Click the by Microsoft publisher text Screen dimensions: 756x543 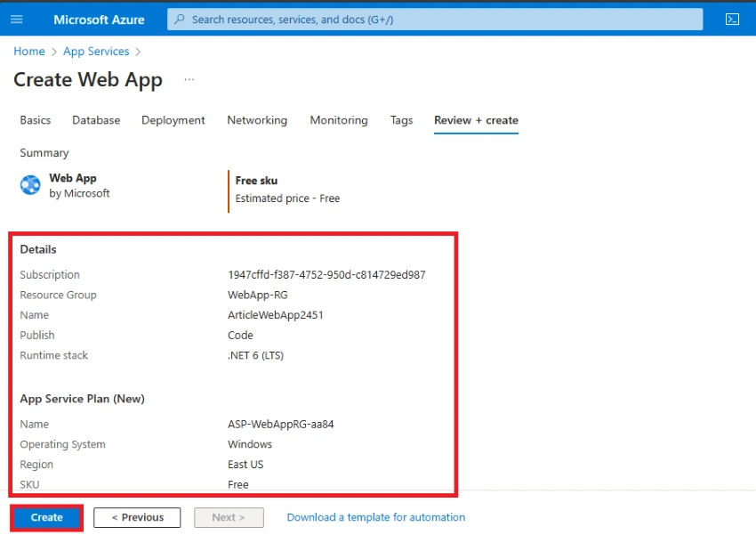(x=79, y=193)
